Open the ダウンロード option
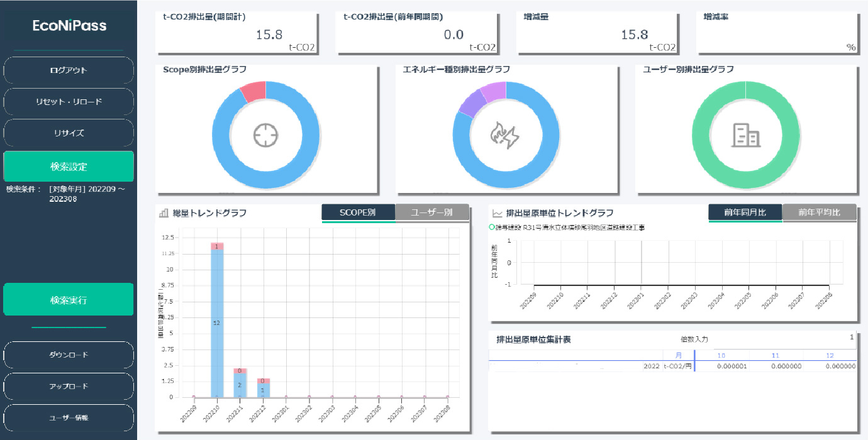Image resolution: width=868 pixels, height=440 pixels. pyautogui.click(x=69, y=355)
